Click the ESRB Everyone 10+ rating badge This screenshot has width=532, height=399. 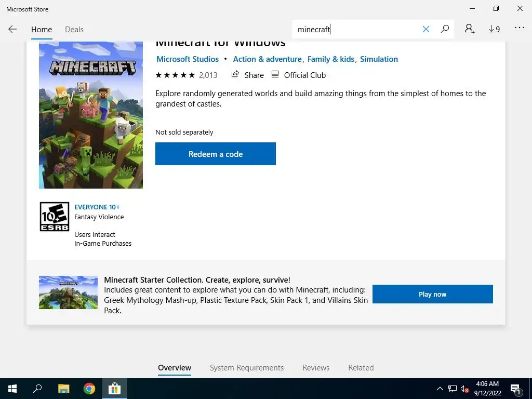pos(54,217)
